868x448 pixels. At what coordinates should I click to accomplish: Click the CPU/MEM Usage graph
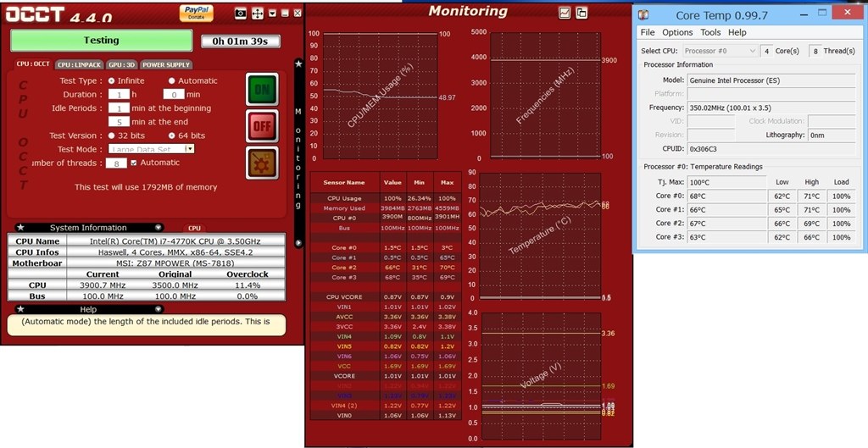point(381,96)
